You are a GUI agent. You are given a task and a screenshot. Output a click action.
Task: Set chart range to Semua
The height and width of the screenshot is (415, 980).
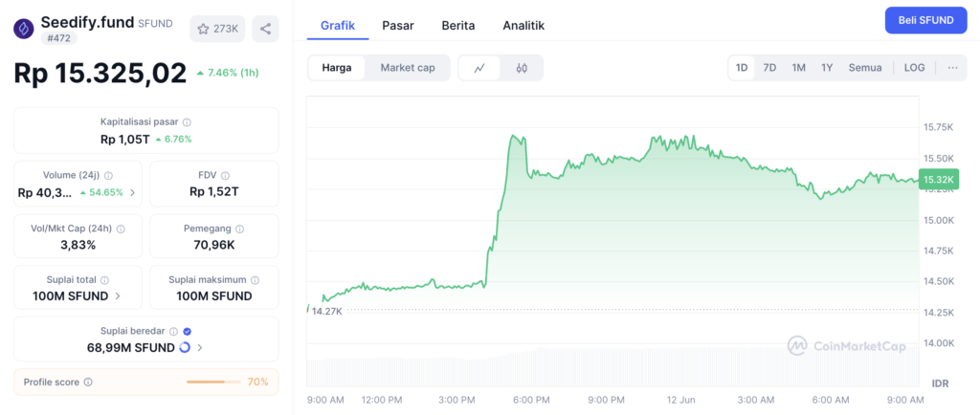tap(865, 68)
